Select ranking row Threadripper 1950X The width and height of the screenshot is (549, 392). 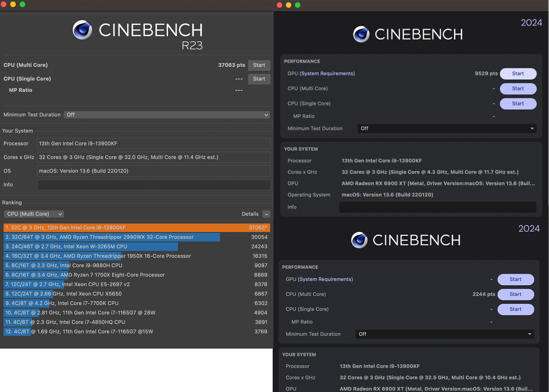(137, 256)
